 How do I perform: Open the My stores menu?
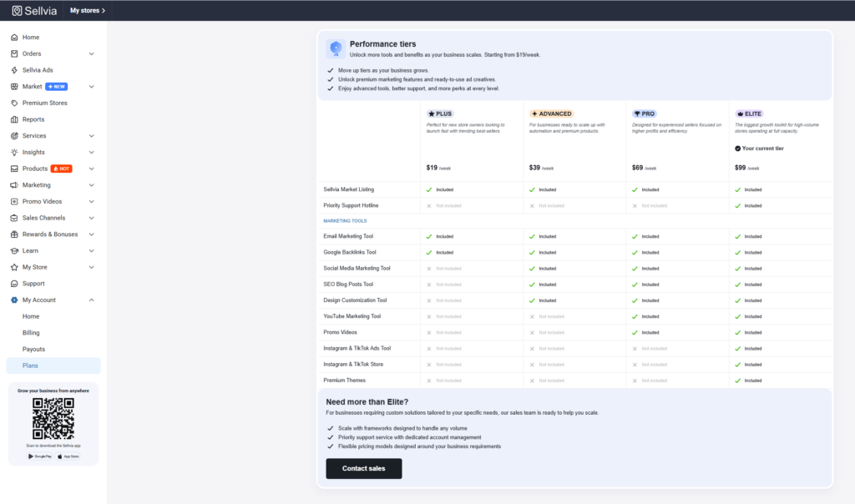click(87, 10)
